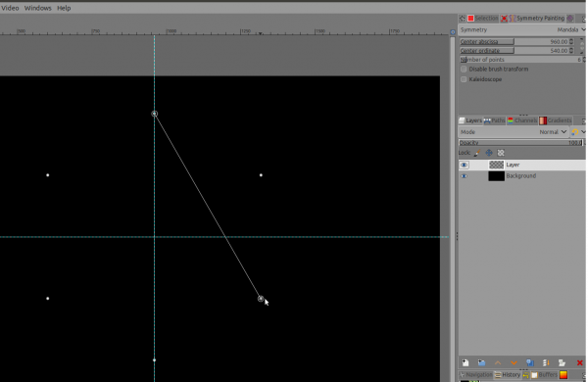The image size is (588, 382).
Task: Hide the Layer layer visibility eye
Action: (x=465, y=165)
